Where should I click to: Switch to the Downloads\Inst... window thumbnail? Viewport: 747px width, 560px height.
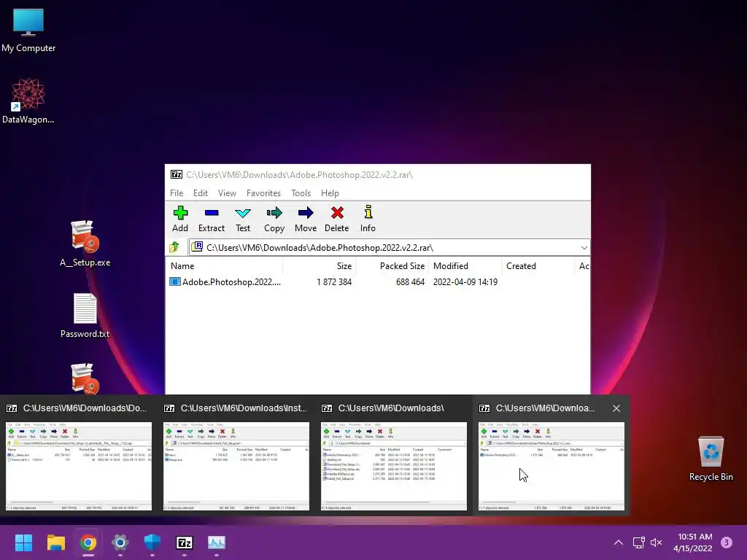[236, 466]
